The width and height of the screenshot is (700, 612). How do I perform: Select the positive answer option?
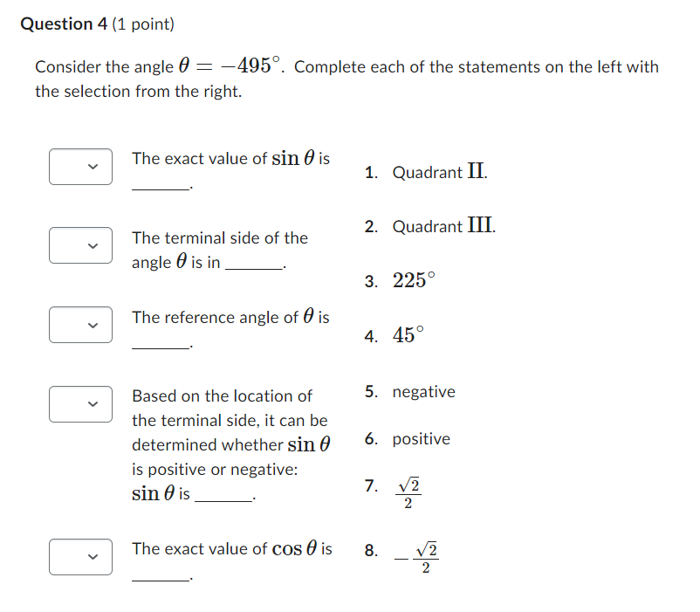[421, 439]
